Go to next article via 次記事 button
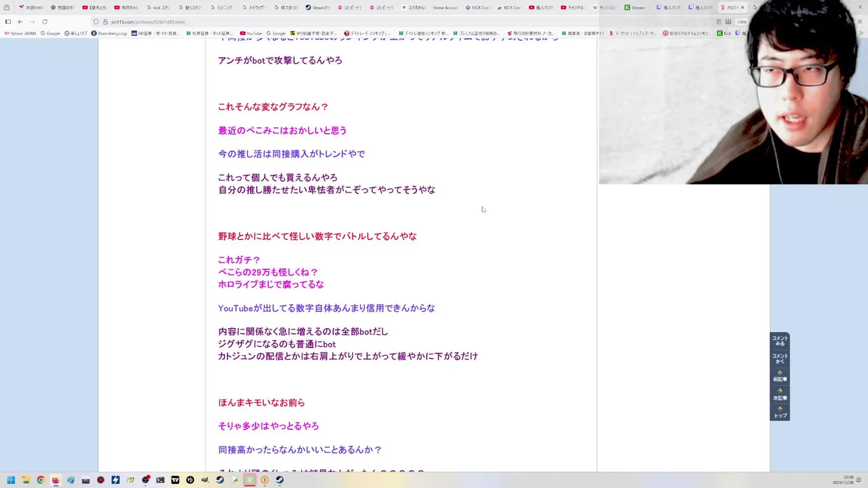This screenshot has width=868, height=488. (780, 394)
